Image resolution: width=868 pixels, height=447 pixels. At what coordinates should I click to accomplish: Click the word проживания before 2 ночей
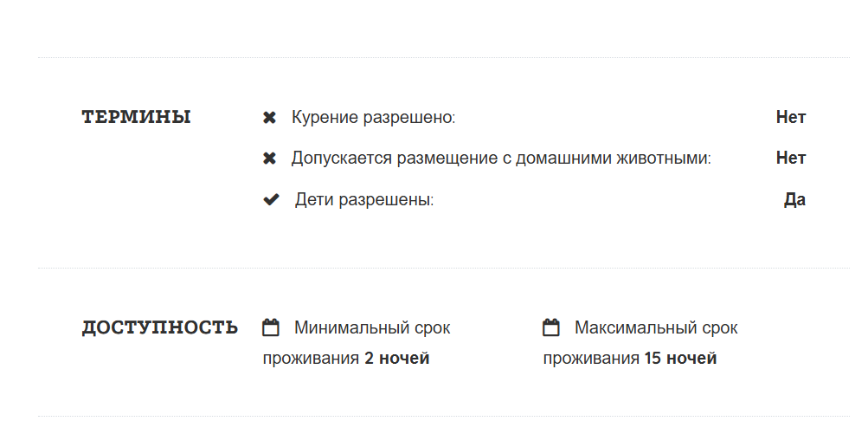click(311, 359)
